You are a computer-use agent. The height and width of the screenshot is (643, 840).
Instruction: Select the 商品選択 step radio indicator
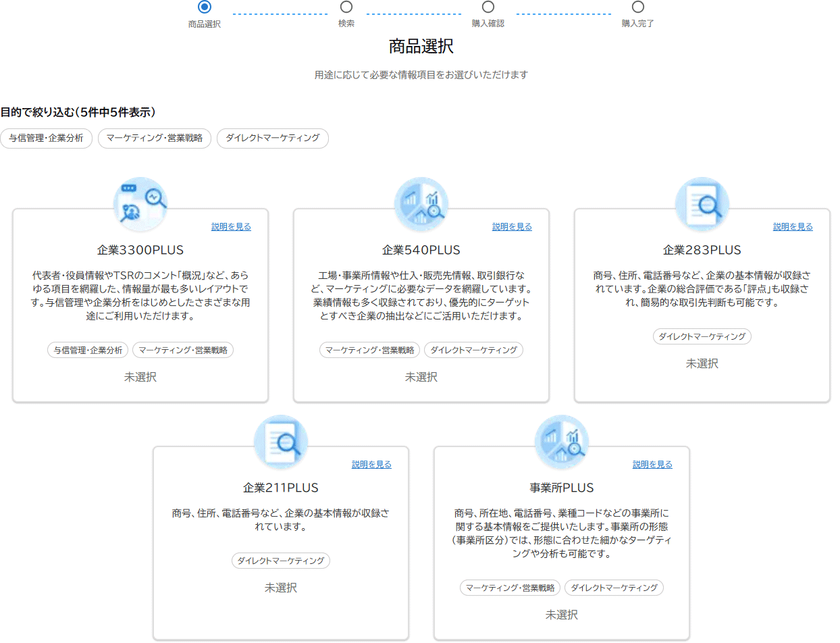[x=205, y=7]
